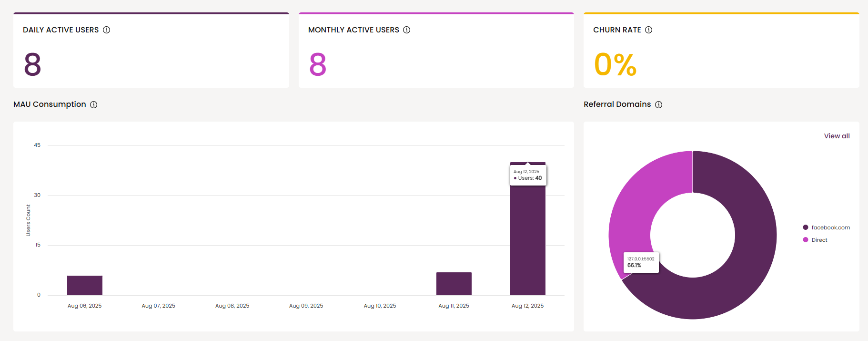Click the Users Count axis title
This screenshot has height=341, width=868.
coord(28,220)
